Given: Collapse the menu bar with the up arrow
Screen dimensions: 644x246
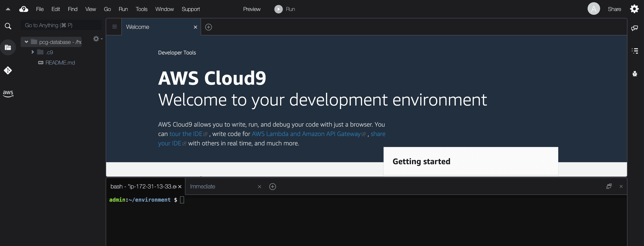Looking at the screenshot, I should click(x=8, y=9).
